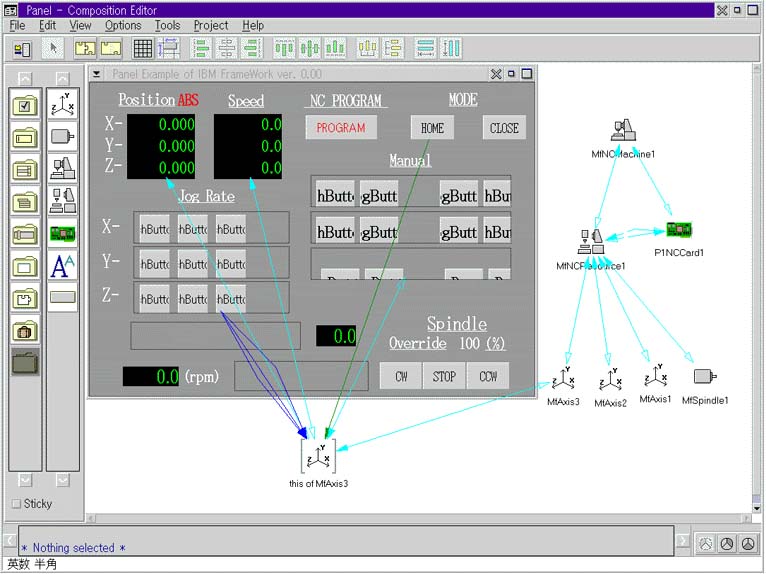Viewport: 766px width, 574px height.
Task: Click the X position readout field
Action: (x=161, y=125)
